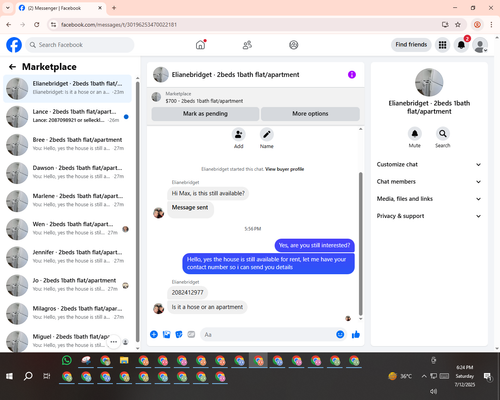This screenshot has width=500, height=400.
Task: Expand Media, files and links section
Action: pyautogui.click(x=429, y=199)
